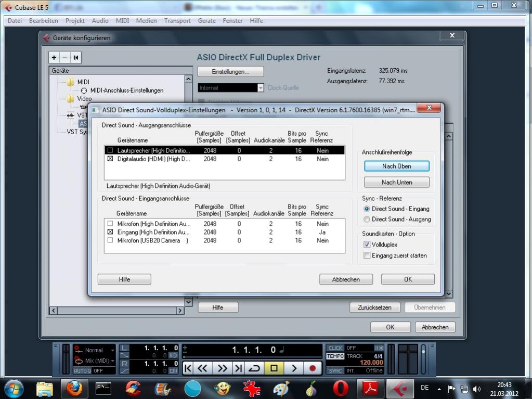
Task: Open Firefox from the taskbar
Action: click(74, 389)
